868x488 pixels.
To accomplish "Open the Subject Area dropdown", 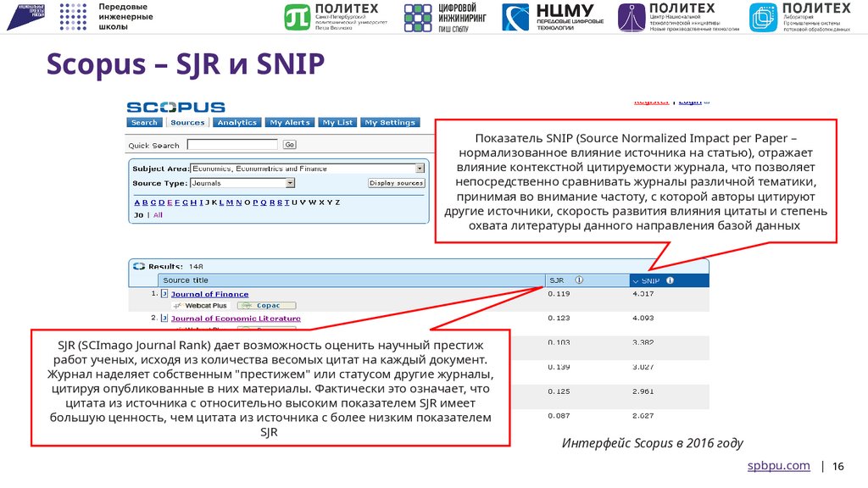I will coord(420,169).
